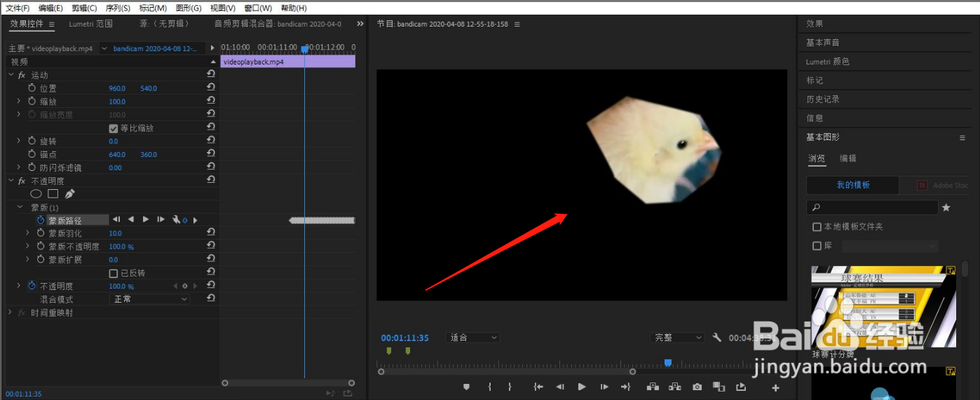
Task: Show overflow panel tabs chevron
Action: pos(360,24)
